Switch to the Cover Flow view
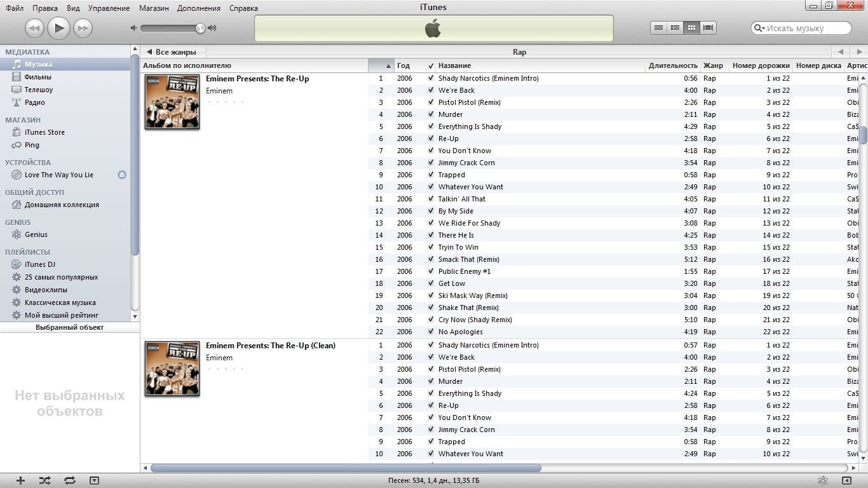868x488 pixels. [x=709, y=28]
